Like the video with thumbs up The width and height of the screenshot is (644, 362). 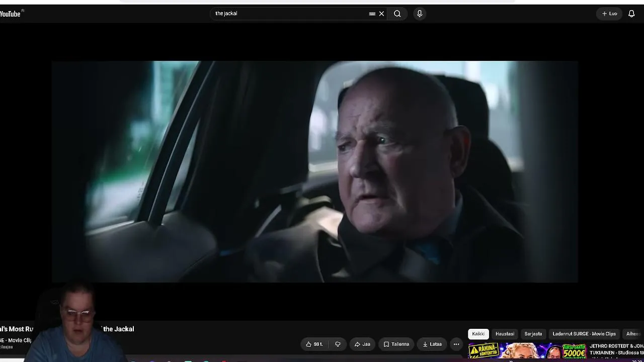click(314, 344)
